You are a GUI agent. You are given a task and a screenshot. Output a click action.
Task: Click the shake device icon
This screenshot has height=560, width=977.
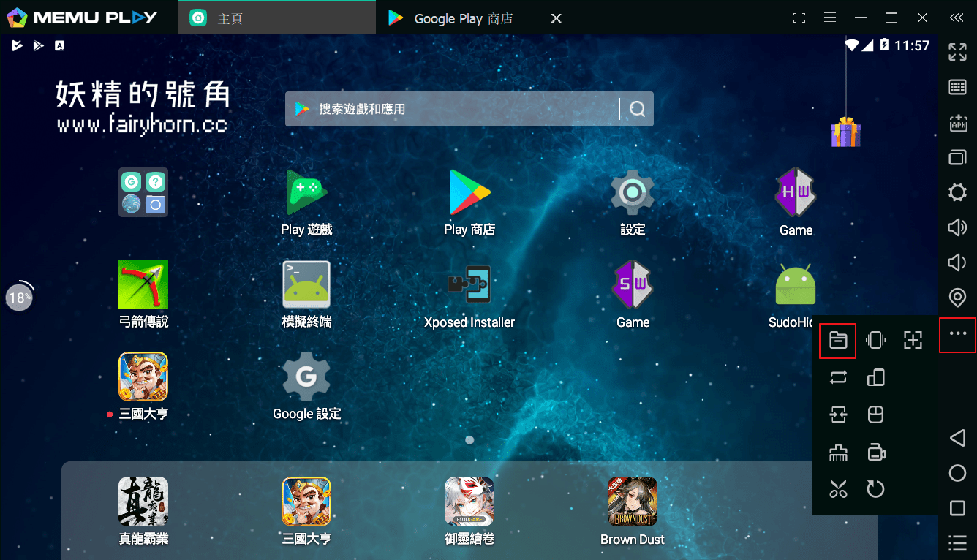click(875, 340)
